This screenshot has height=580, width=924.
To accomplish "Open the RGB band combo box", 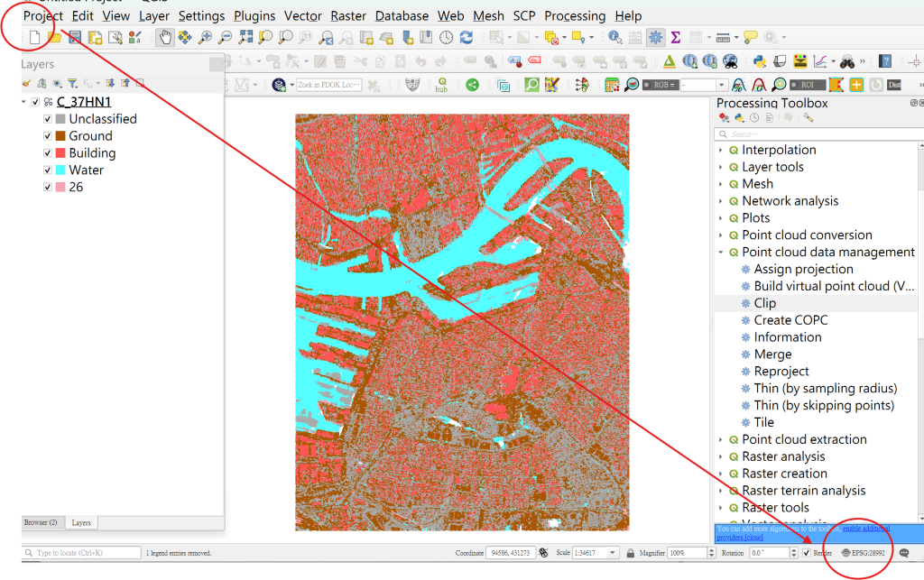I will click(704, 85).
